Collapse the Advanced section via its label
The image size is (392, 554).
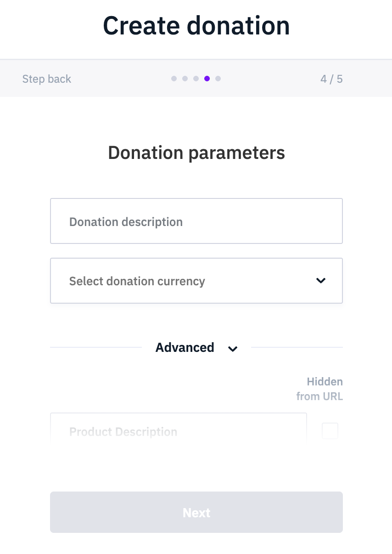pos(185,348)
